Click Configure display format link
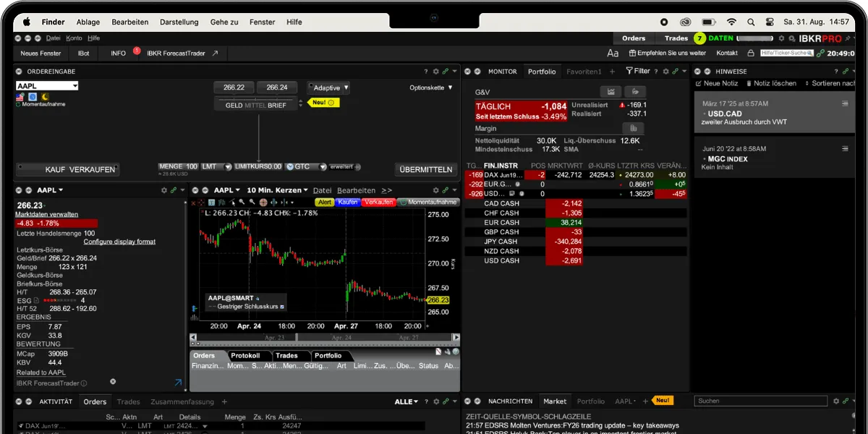 tap(119, 242)
